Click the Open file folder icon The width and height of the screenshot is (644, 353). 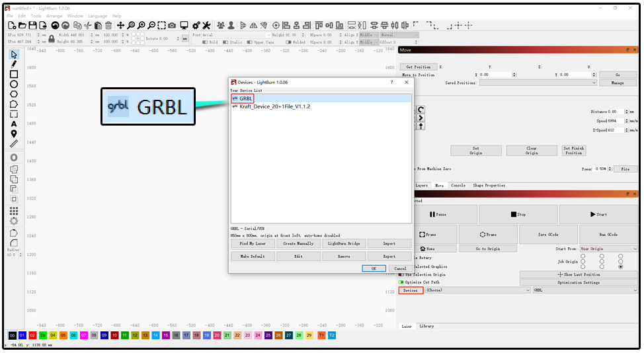pyautogui.click(x=22, y=25)
